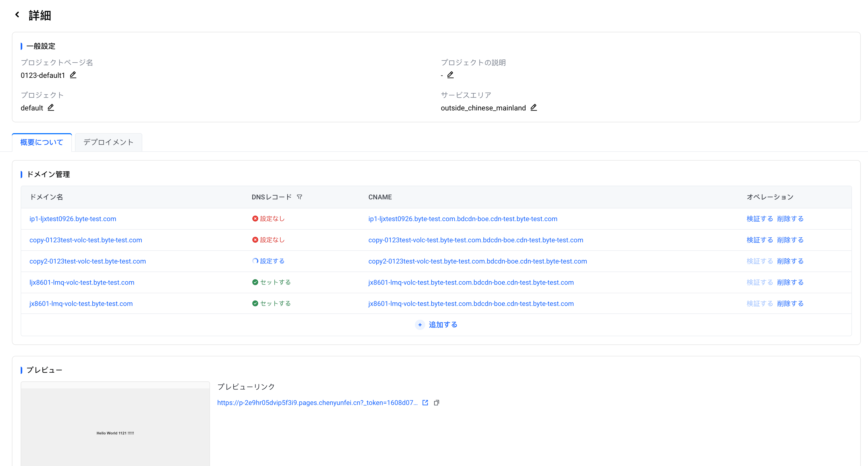Viewport: 868px width, 466px height.
Task: Copy the preview link icon
Action: 436,403
